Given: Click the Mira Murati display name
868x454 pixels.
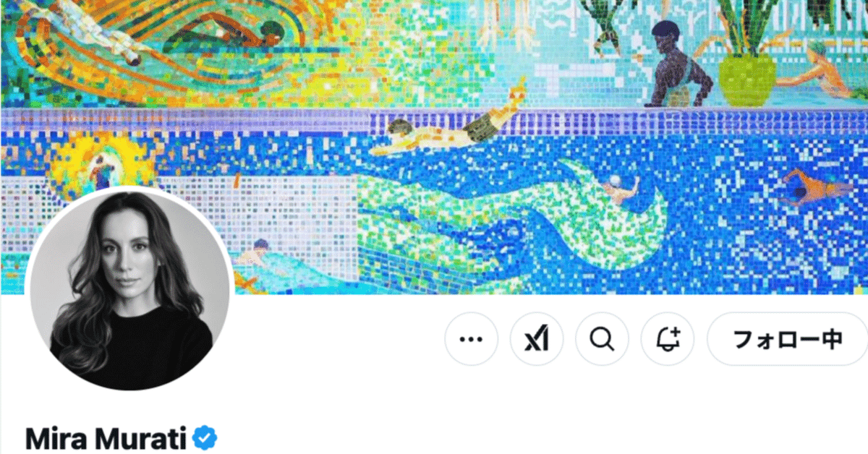Looking at the screenshot, I should pos(106,439).
